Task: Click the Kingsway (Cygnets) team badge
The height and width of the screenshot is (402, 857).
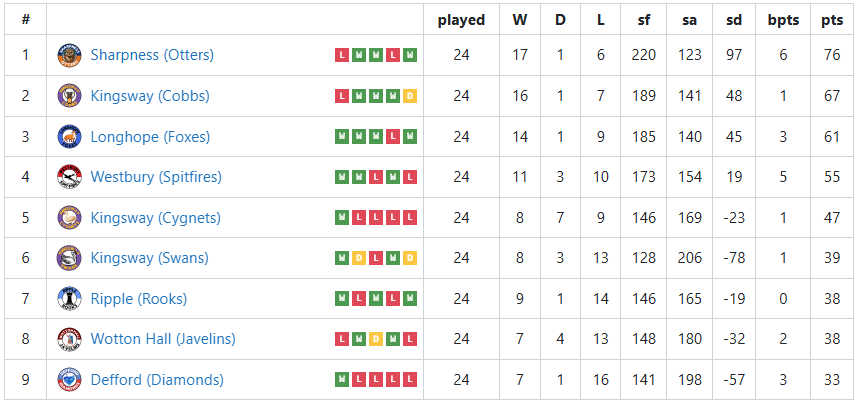Action: coord(69,218)
